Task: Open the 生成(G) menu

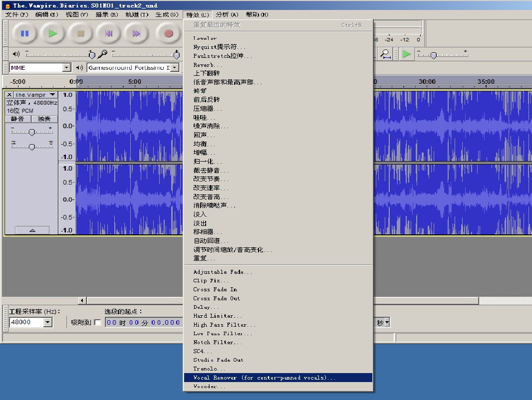Action: (167, 14)
